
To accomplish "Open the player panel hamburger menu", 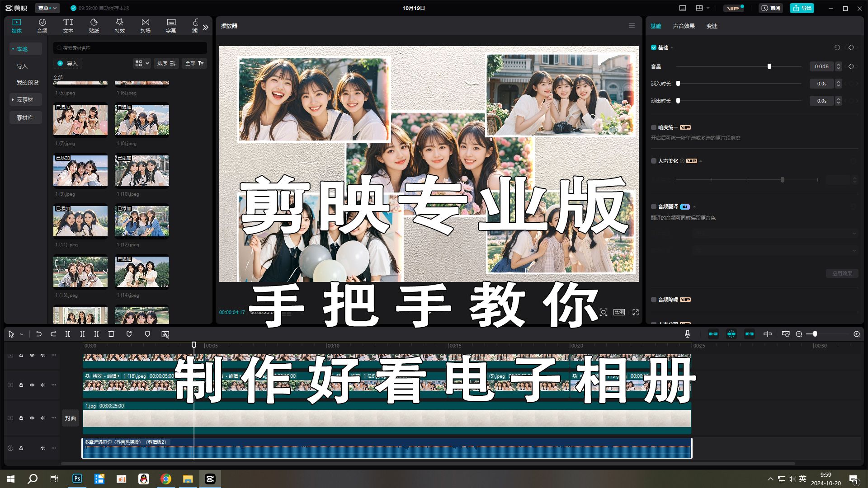I will tap(632, 26).
